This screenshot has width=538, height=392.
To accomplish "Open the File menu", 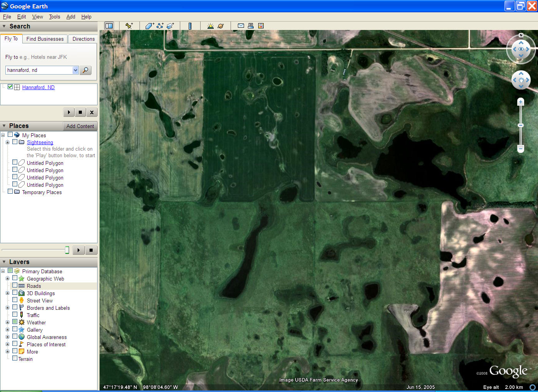I will [7, 17].
